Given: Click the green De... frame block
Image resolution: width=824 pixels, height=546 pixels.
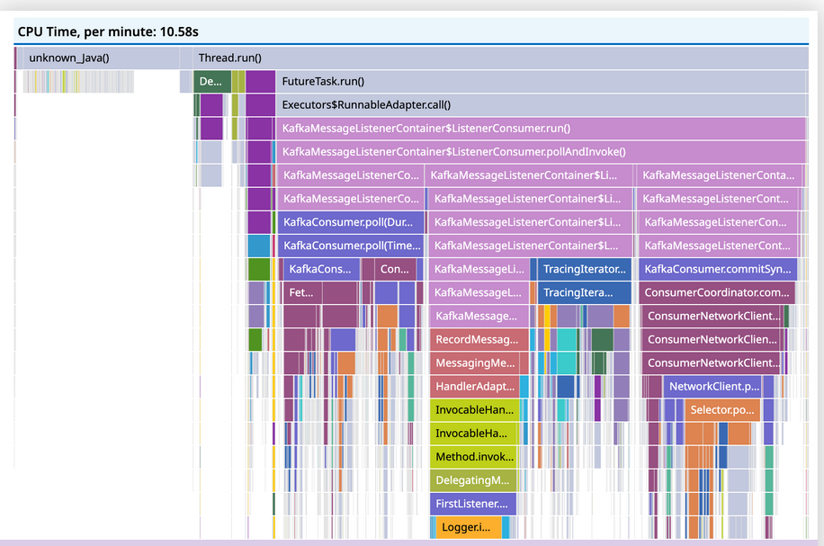Looking at the screenshot, I should [211, 81].
